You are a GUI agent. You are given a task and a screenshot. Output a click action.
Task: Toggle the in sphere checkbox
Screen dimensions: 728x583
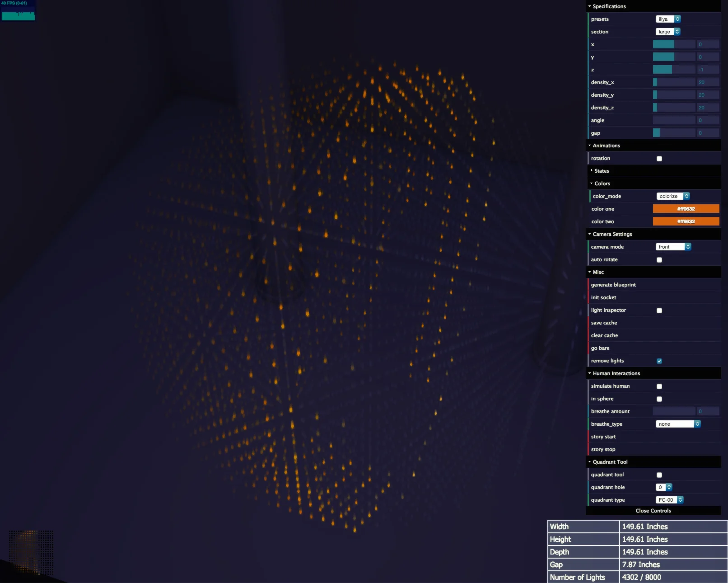659,399
